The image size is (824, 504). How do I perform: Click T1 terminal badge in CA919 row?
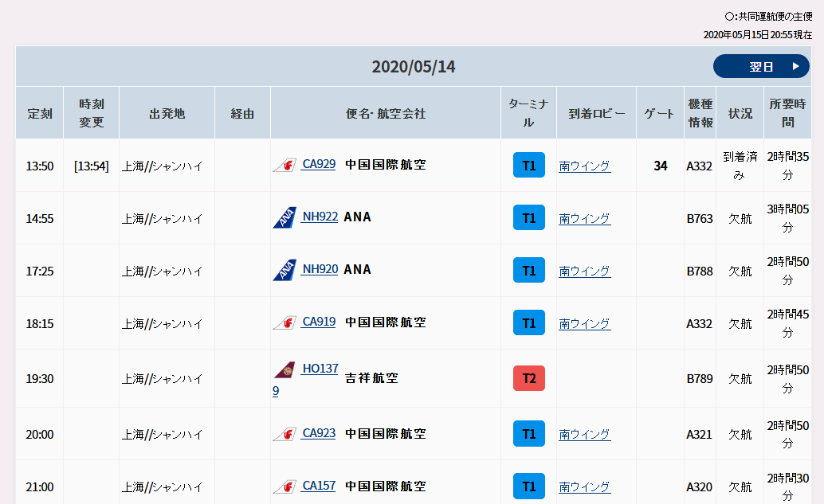point(529,323)
